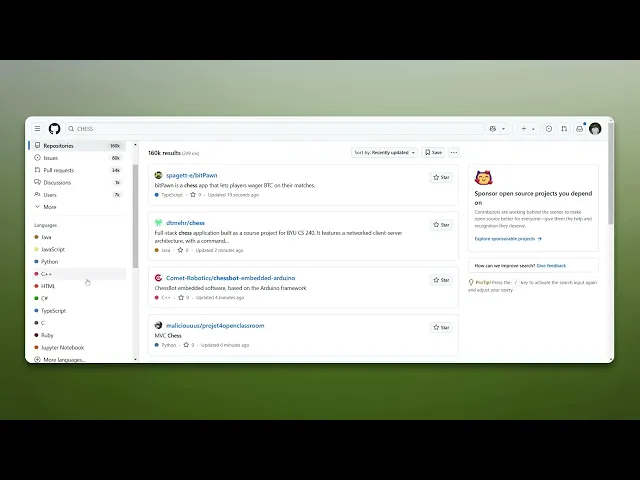640x480 pixels.
Task: Star the chessbot-embedded-arduino repository
Action: coord(441,280)
